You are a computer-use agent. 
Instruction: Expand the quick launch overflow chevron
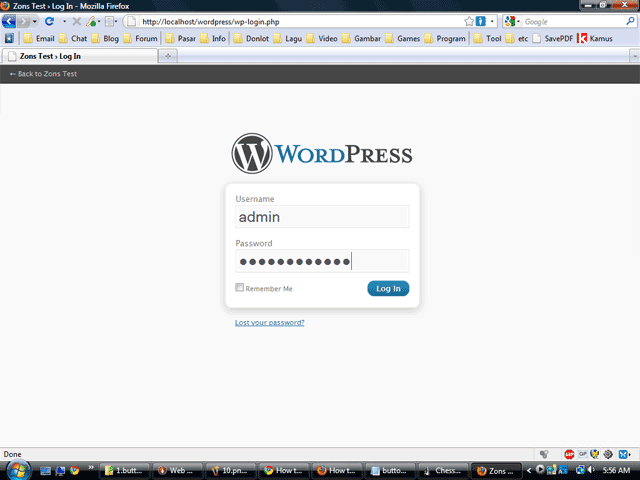91,467
